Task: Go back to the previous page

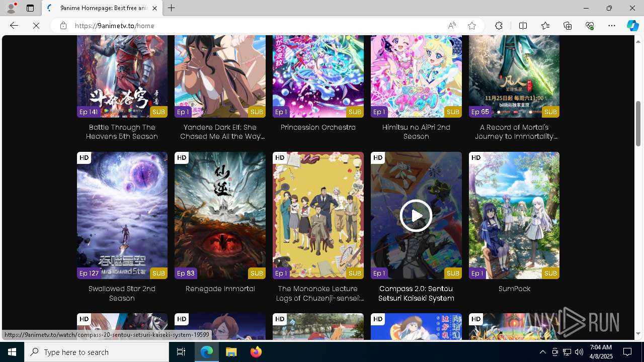Action: click(x=14, y=26)
